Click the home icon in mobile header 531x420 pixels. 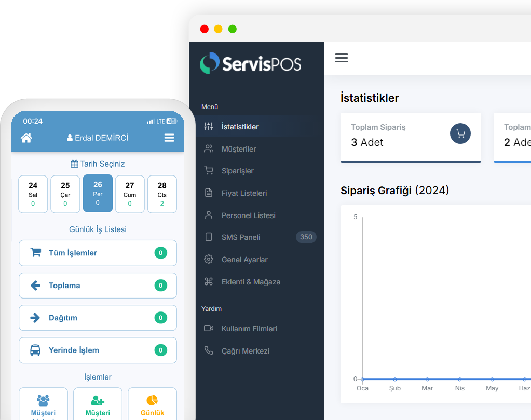click(26, 138)
